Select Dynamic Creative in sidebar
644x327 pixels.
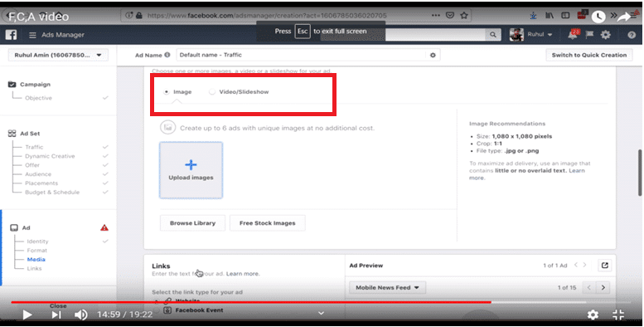coord(50,156)
